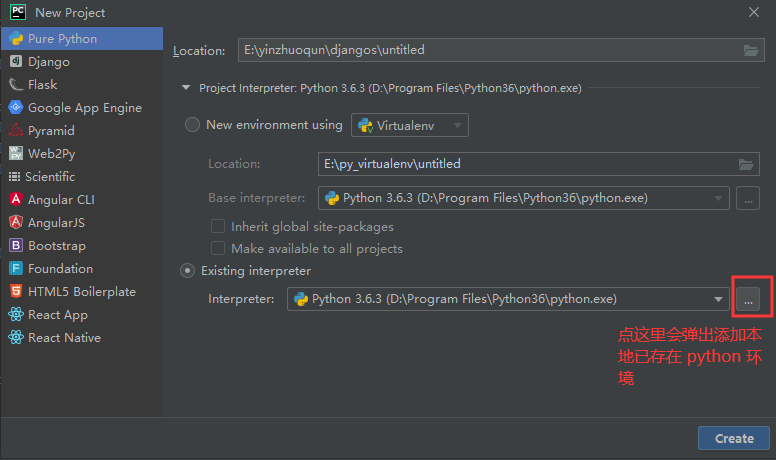776x460 pixels.
Task: Click the Flask horn icon
Action: (x=16, y=85)
